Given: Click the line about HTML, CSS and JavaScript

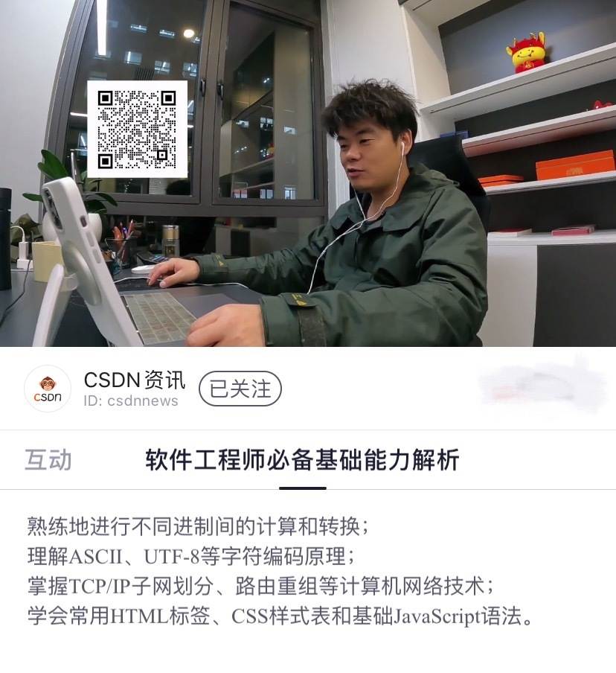Looking at the screenshot, I should [281, 616].
